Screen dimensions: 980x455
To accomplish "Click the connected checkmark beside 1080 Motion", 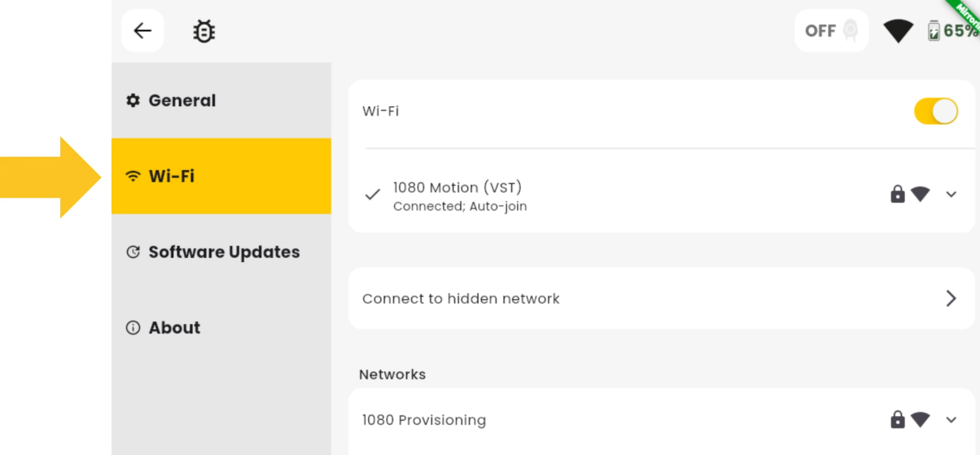I will 373,194.
